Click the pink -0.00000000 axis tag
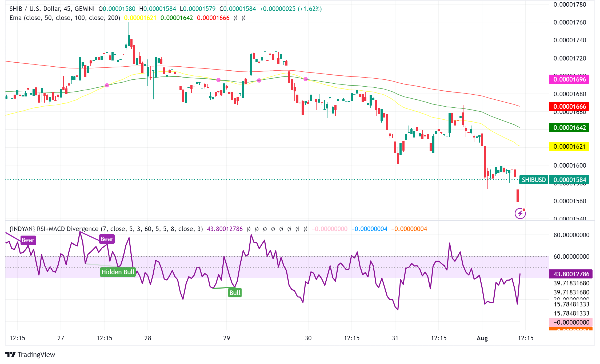The image size is (600, 364). point(571,322)
